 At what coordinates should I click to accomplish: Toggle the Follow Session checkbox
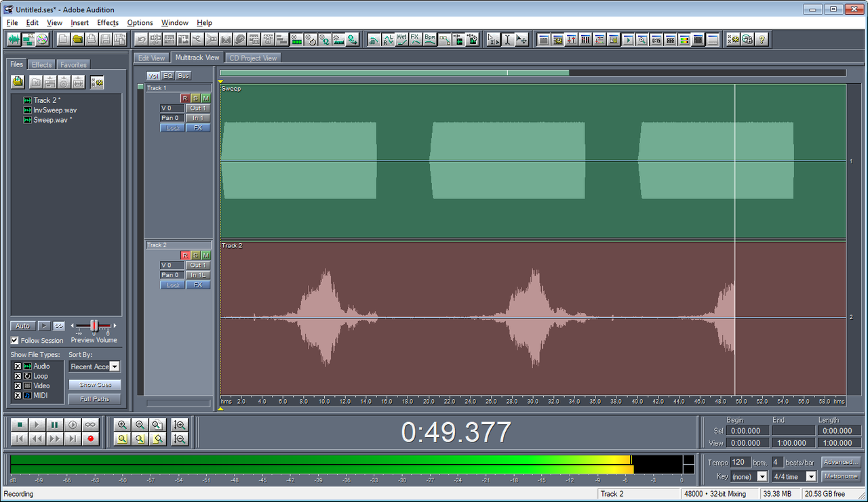coord(15,341)
